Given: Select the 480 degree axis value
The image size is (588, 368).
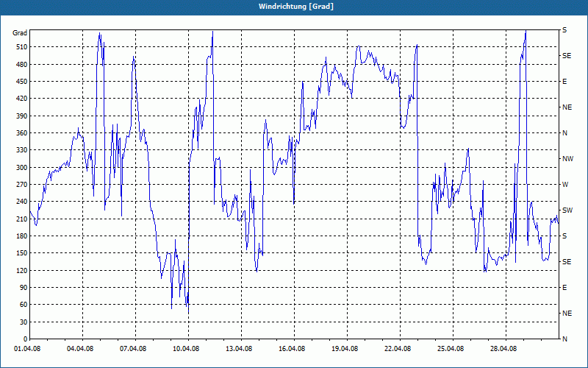Looking at the screenshot, I should 22,65.
